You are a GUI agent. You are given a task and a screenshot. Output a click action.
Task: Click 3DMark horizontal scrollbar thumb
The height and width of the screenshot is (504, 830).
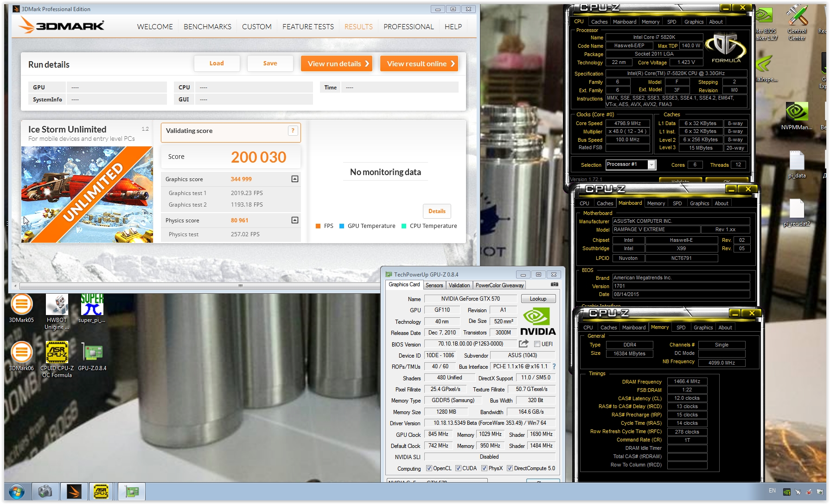240,286
